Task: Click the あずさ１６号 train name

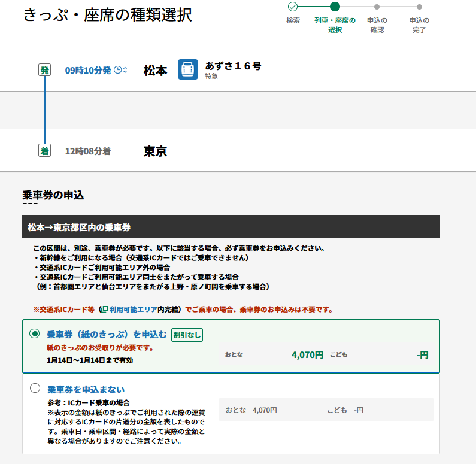Action: (x=233, y=66)
